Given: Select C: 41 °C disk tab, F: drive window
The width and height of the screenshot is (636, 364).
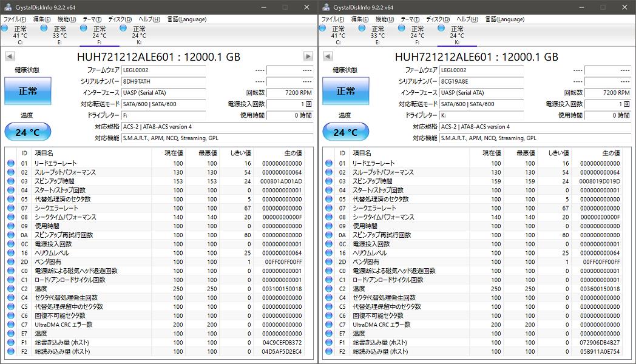Looking at the screenshot, I should [20, 35].
